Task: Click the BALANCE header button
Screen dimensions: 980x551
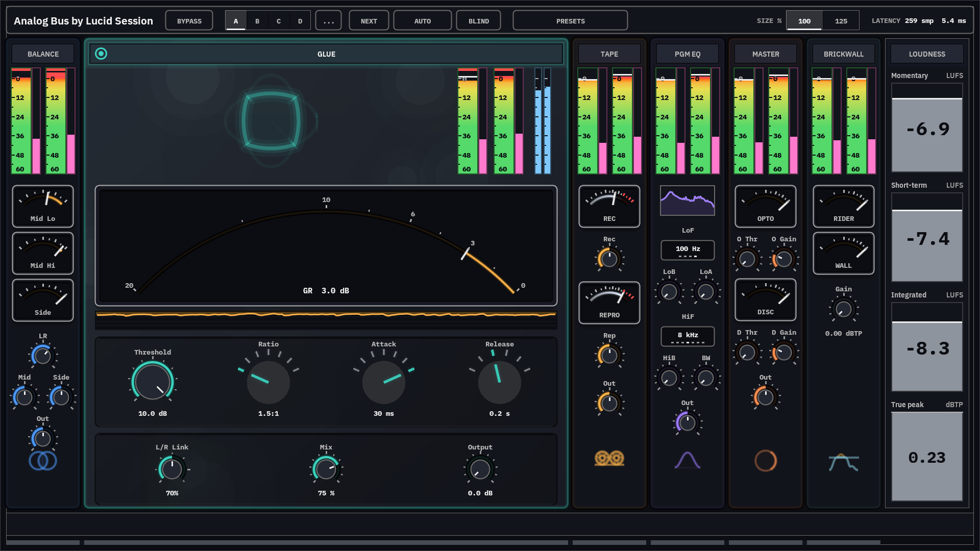Action: pos(43,54)
